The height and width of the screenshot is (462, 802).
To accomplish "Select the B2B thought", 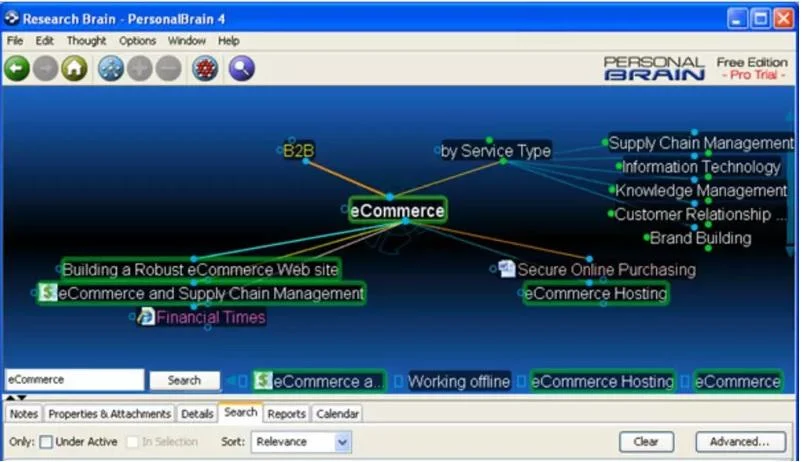I will click(x=299, y=150).
